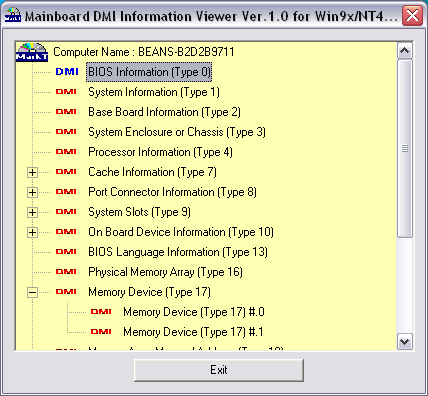Expand the Port Connector Information node

[32, 192]
